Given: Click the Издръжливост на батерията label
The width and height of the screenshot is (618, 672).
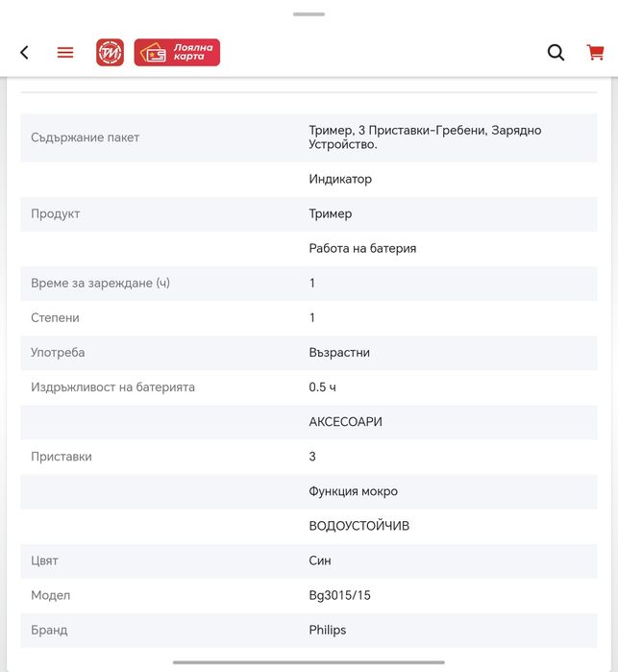Looking at the screenshot, I should pyautogui.click(x=112, y=386).
